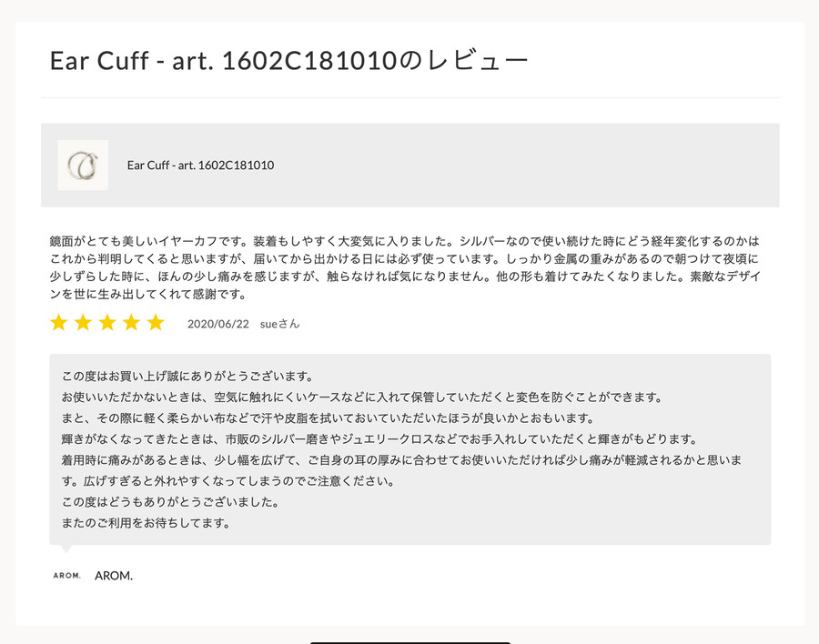
Task: Click reviewer name sueさん
Action: point(280,324)
